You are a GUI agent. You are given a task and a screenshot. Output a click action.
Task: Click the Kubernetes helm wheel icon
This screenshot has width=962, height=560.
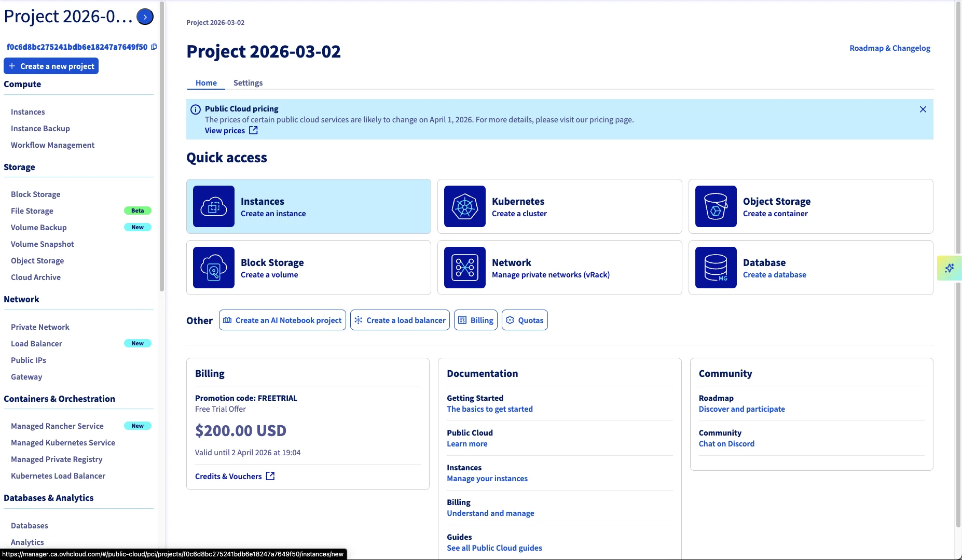(464, 206)
